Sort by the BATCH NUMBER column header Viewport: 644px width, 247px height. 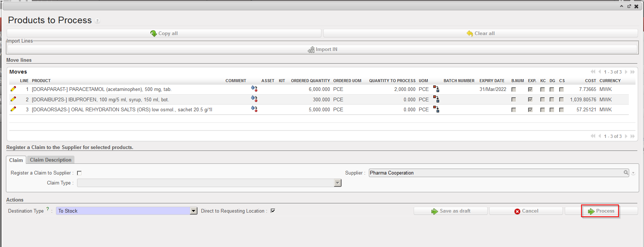coord(459,81)
